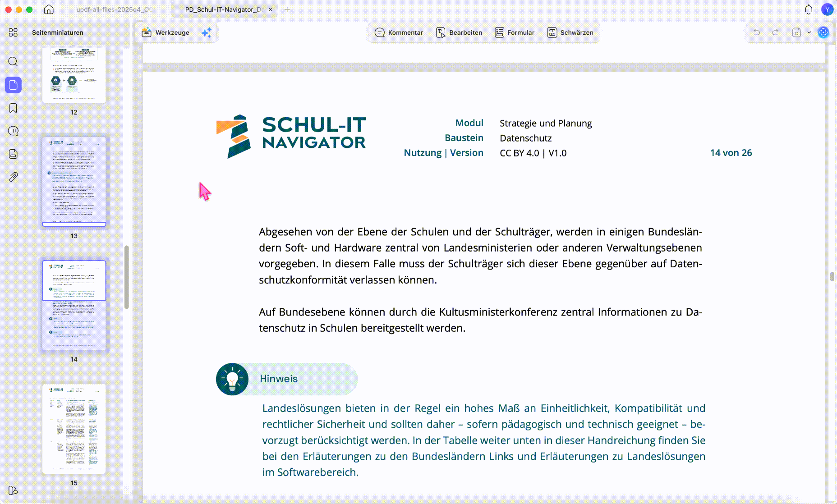
Task: Open the home screen icon
Action: [49, 9]
